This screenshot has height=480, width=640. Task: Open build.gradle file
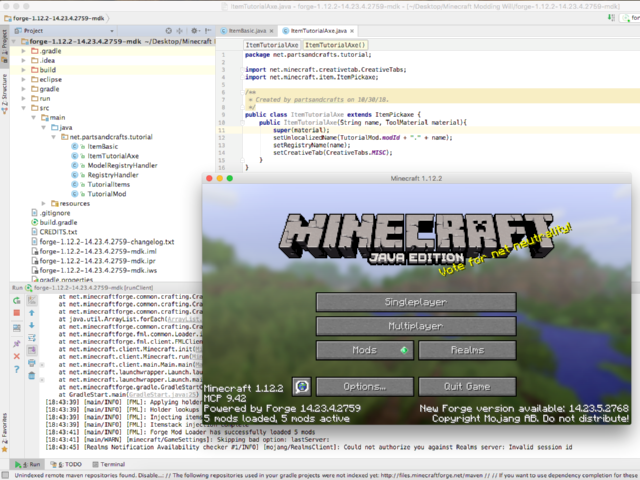click(x=58, y=222)
